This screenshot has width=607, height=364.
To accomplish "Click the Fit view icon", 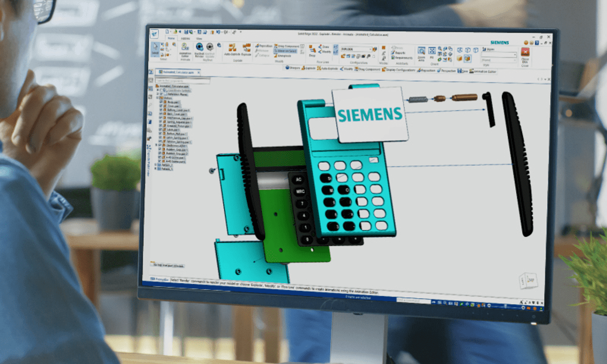I will click(x=432, y=51).
